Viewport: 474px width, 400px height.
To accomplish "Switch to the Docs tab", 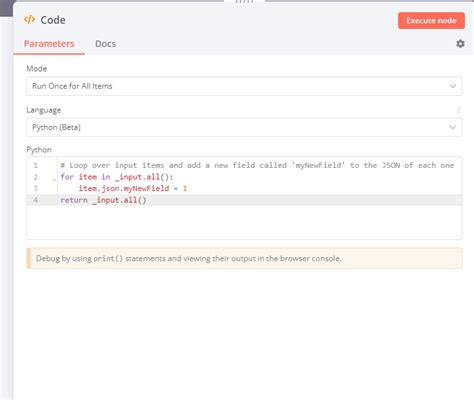I will pos(105,44).
